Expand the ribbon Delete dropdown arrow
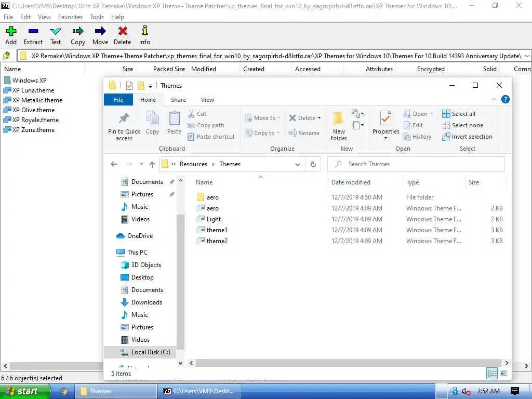The height and width of the screenshot is (399, 532). tap(320, 118)
